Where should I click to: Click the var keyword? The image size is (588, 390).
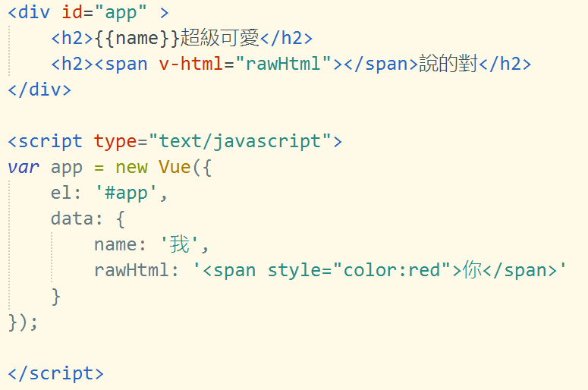[x=24, y=168]
